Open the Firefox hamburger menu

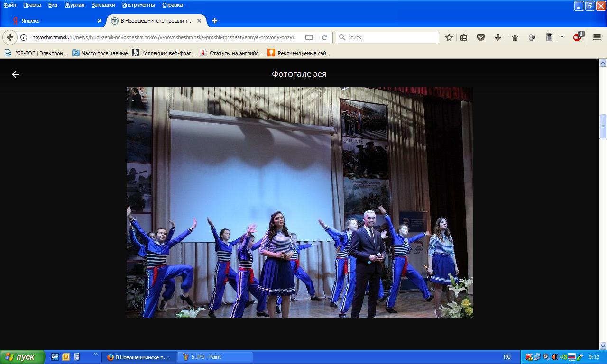tap(597, 37)
